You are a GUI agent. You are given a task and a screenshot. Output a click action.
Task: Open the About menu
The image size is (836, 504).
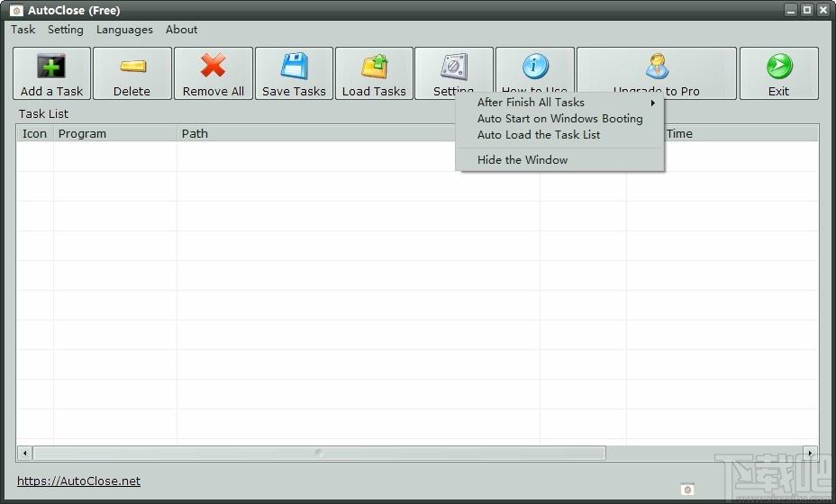[181, 30]
